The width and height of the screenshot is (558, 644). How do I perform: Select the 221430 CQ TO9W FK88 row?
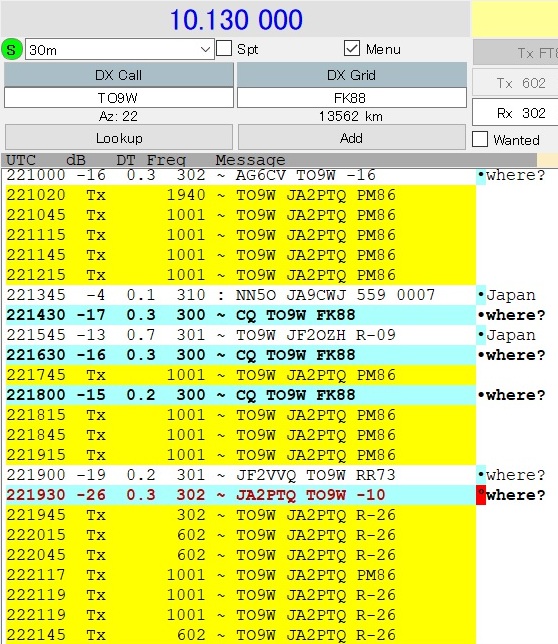[x=241, y=315]
